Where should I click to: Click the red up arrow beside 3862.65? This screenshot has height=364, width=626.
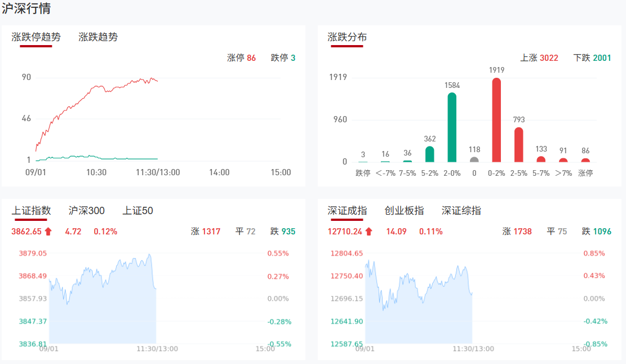point(48,231)
